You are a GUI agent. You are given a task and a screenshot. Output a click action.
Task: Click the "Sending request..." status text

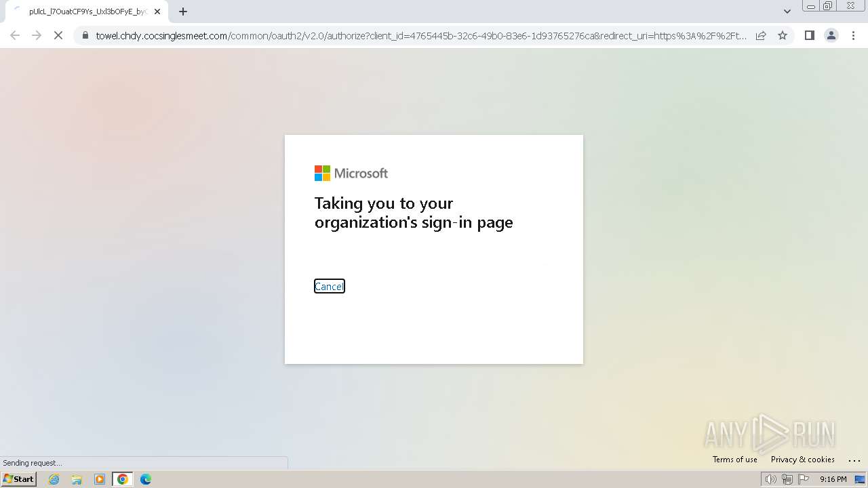point(33,463)
